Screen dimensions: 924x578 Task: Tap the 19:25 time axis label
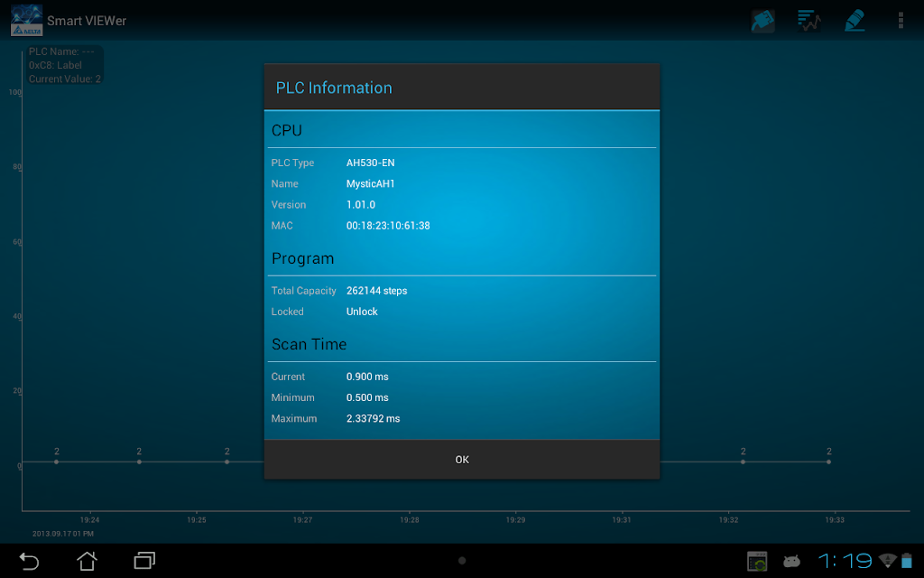196,520
